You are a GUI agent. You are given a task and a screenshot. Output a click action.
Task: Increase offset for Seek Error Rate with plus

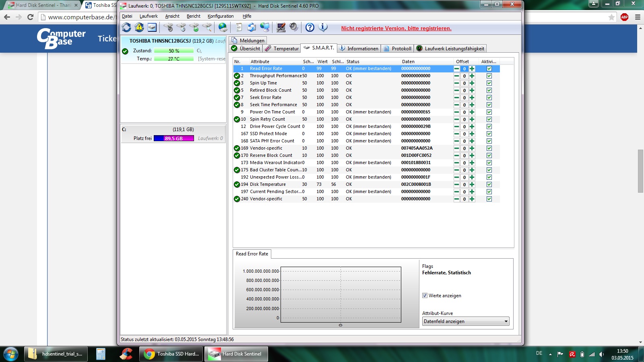(x=472, y=98)
